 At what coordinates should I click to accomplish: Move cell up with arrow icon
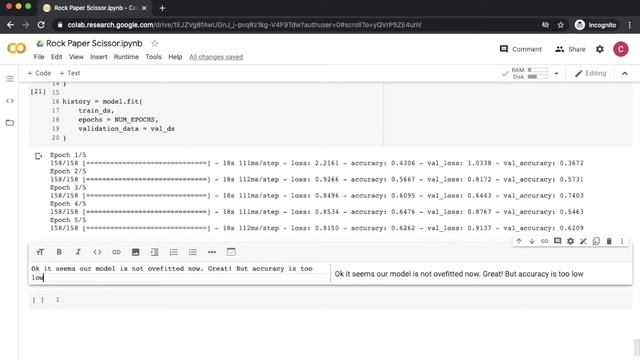point(519,241)
